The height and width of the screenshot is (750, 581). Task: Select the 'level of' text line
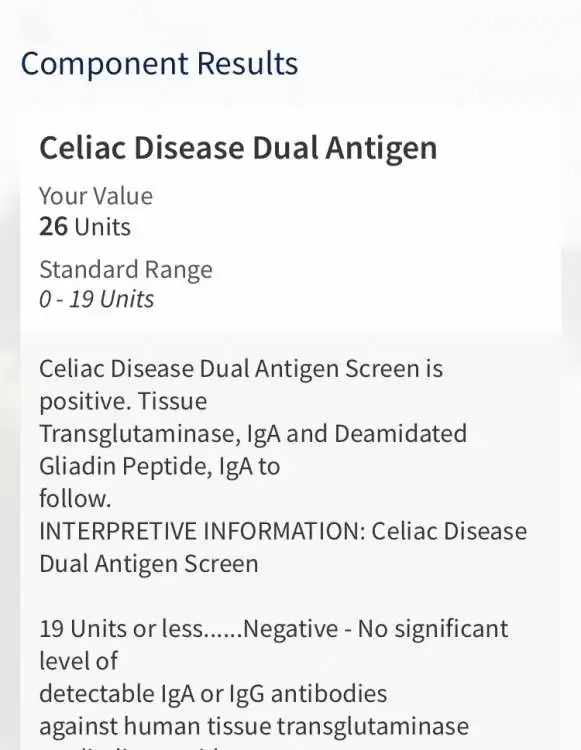[78, 661]
